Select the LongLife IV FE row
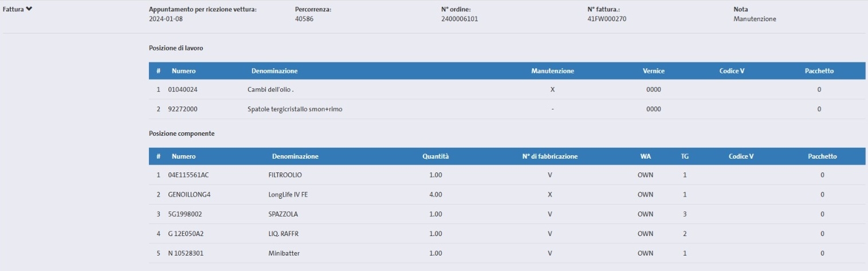Screen dimensions: 868x271 click(x=507, y=194)
